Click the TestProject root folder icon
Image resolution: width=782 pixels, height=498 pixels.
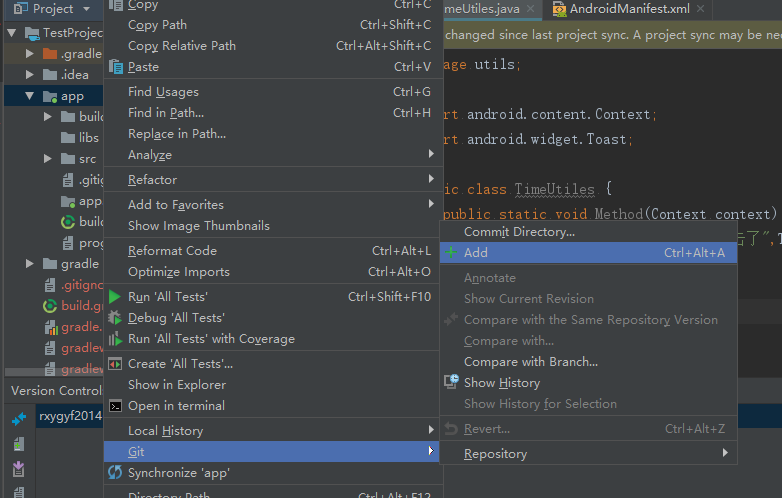point(32,33)
